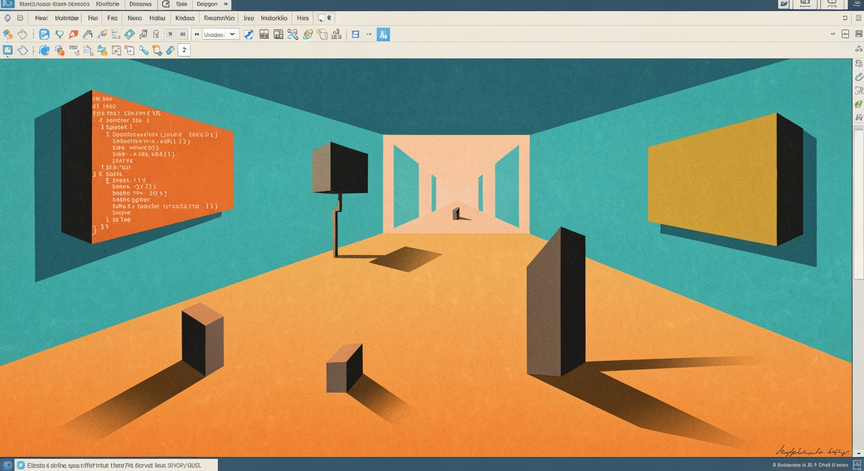Open the 'Hirs' menu item
Screen dimensions: 864x471
point(303,18)
